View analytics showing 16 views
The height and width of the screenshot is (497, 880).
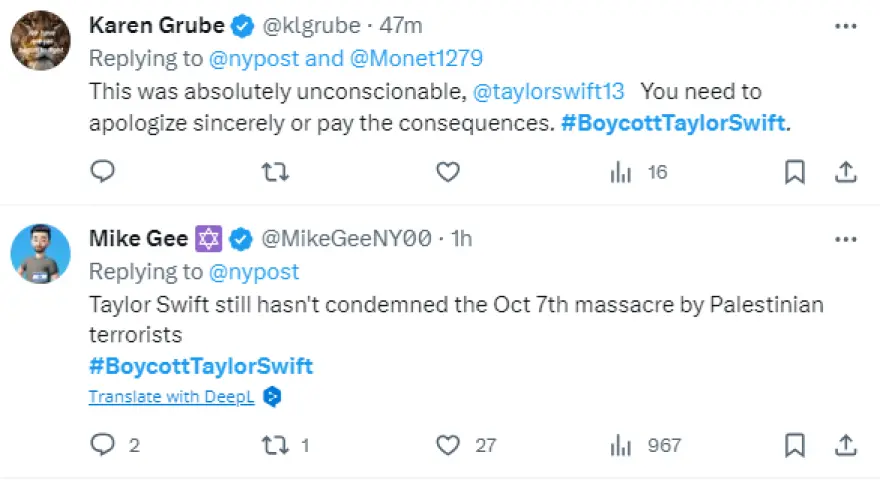coord(638,172)
